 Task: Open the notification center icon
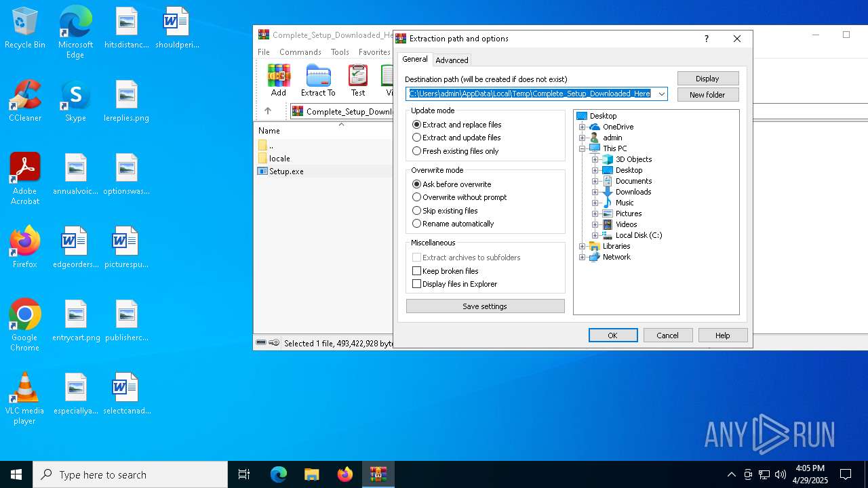click(x=846, y=474)
